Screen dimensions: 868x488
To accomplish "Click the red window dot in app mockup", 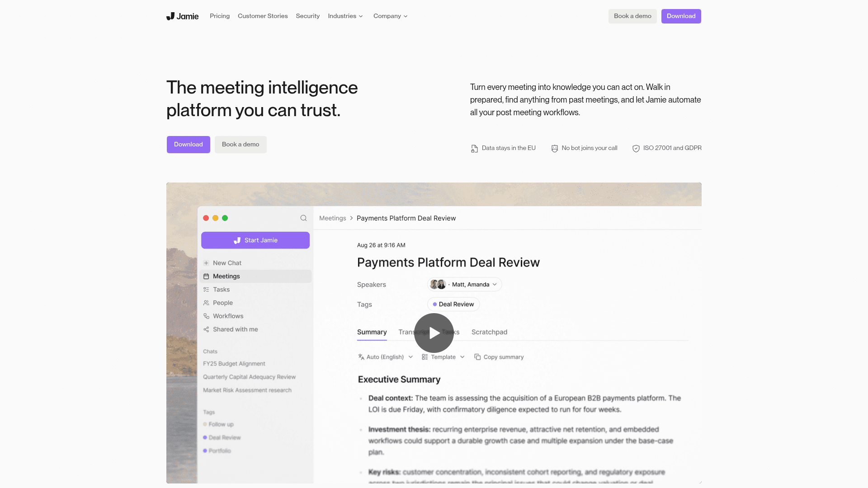I will (x=206, y=218).
